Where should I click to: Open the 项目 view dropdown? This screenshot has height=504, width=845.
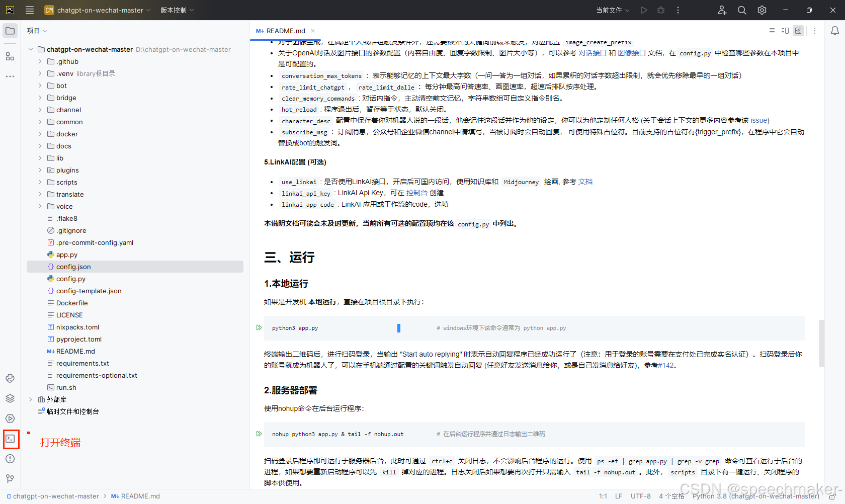(x=37, y=31)
